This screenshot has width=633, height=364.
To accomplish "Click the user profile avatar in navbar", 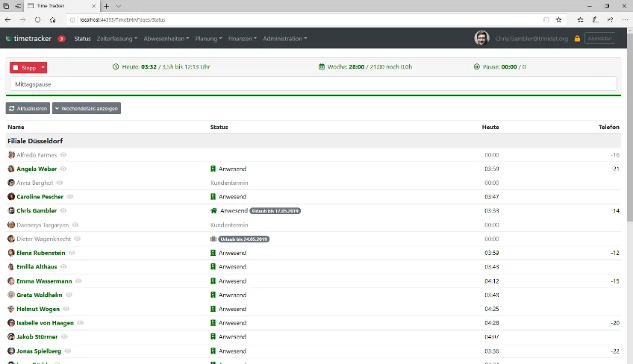I will (481, 38).
